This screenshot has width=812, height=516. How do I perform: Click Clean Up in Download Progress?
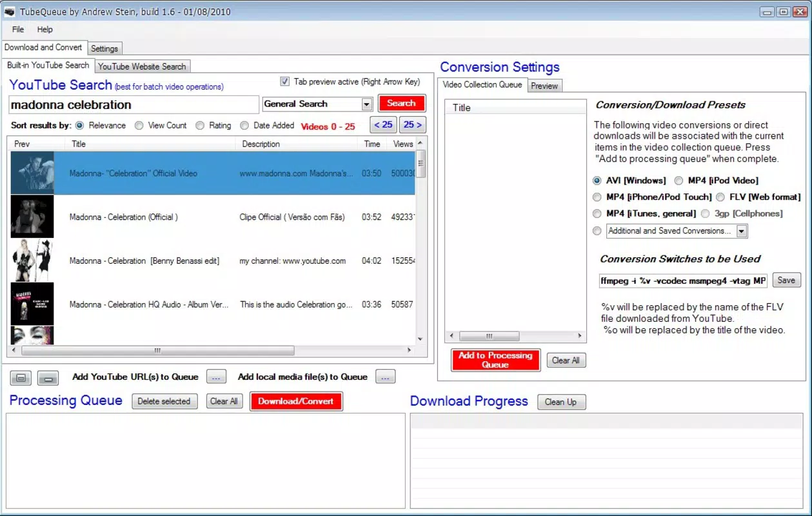560,402
